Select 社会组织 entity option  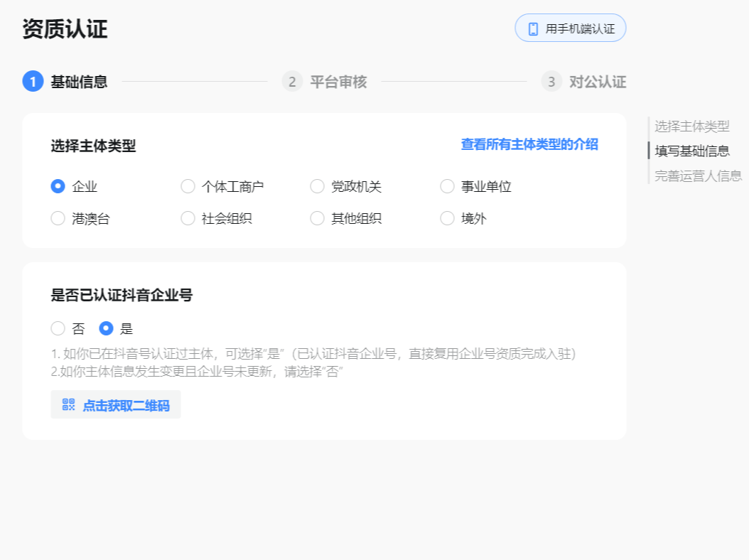[188, 218]
